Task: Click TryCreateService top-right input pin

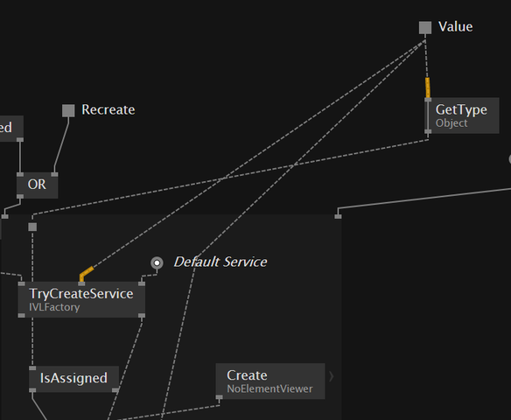Action: coord(142,283)
